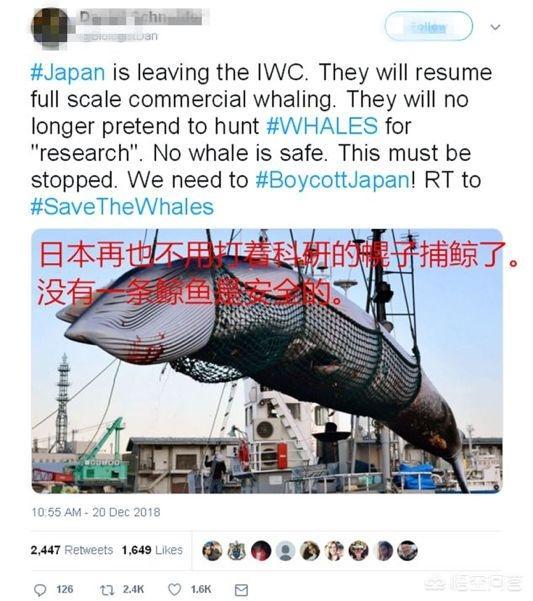Click the Follow button
Image resolution: width=533 pixels, height=601 pixels.
point(428,26)
